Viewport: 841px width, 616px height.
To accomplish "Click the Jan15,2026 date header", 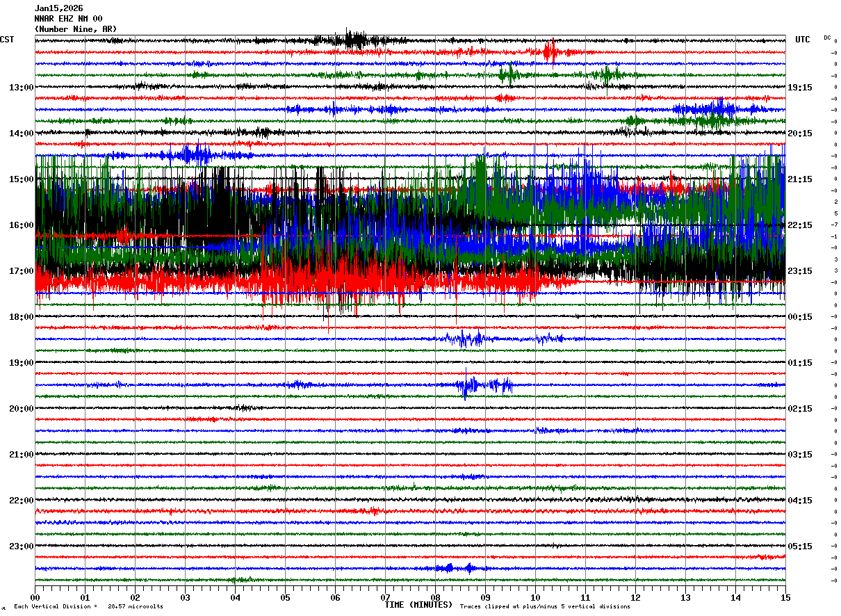I will point(58,8).
